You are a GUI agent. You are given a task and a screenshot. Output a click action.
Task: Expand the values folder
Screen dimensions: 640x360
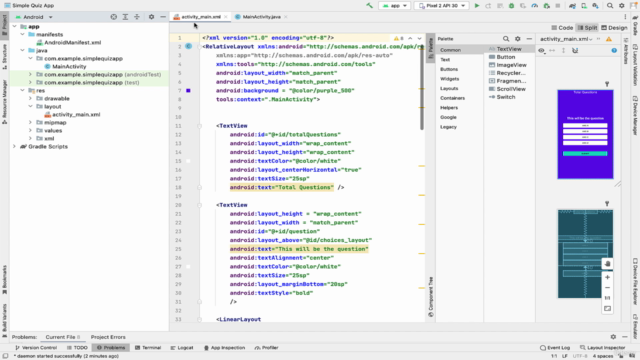point(30,130)
